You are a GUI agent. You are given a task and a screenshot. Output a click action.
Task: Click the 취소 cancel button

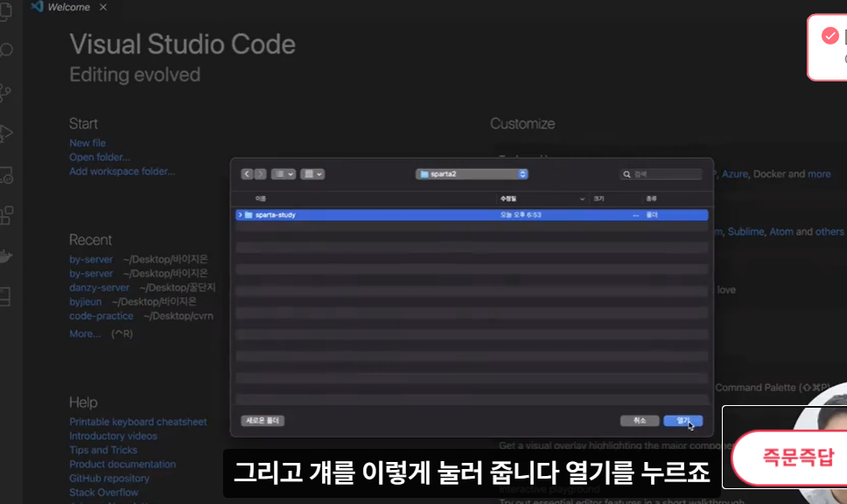(640, 420)
